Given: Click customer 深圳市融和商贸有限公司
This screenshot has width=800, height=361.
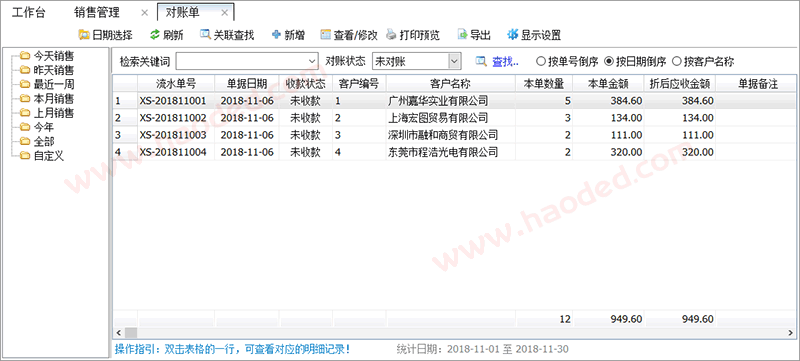Looking at the screenshot, I should click(x=443, y=135).
